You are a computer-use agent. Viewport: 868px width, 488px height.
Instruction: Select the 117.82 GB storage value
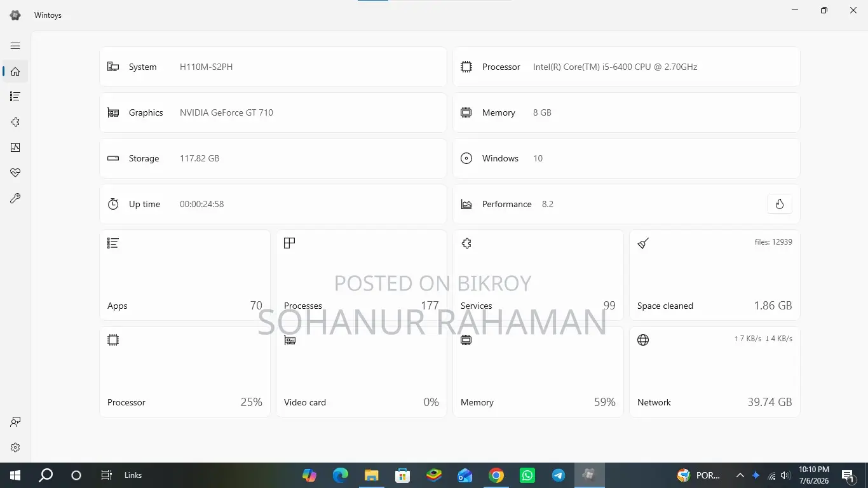(x=200, y=158)
